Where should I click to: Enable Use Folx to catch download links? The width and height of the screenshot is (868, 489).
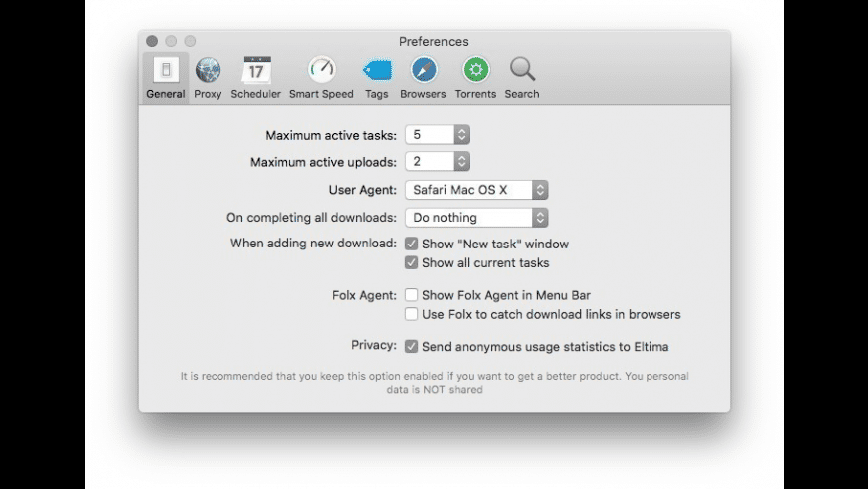[x=411, y=314]
